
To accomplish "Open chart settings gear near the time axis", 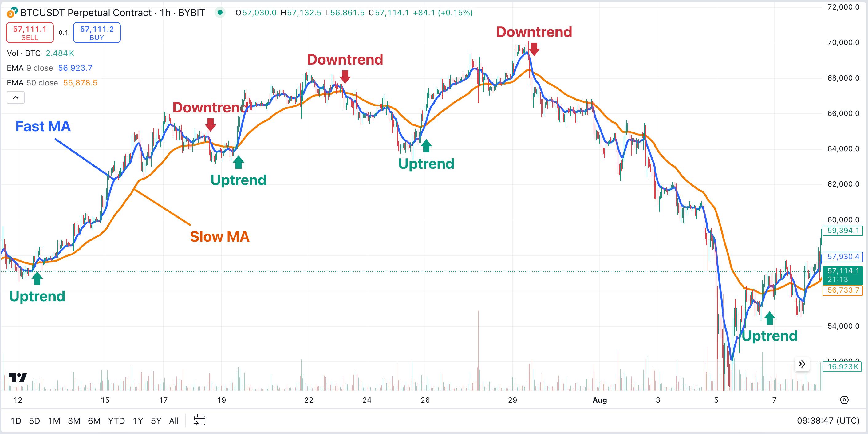I will 845,400.
